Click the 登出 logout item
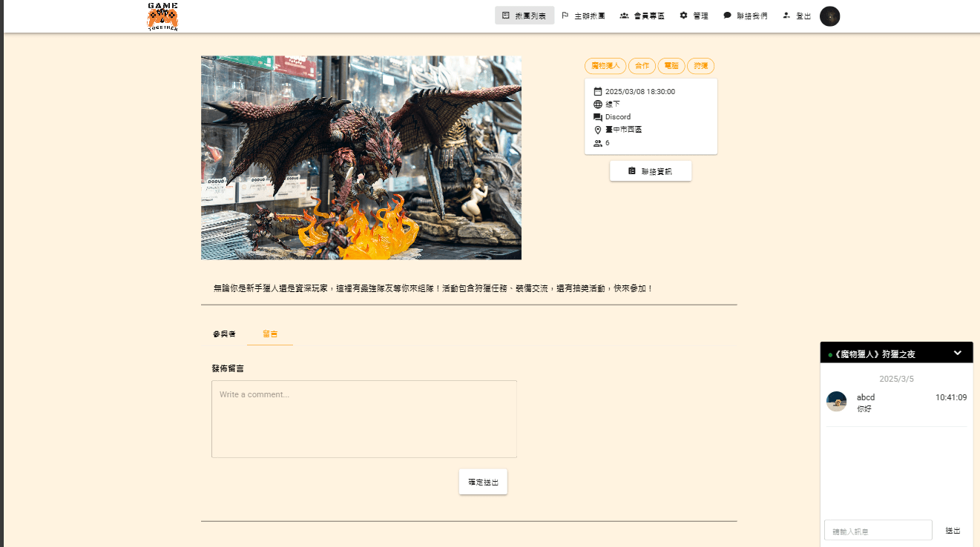 pyautogui.click(x=797, y=16)
